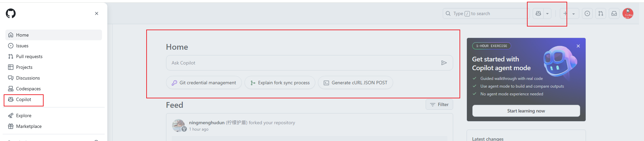Click the GitHub logo in sidebar
The image size is (644, 141).
pos(11,13)
